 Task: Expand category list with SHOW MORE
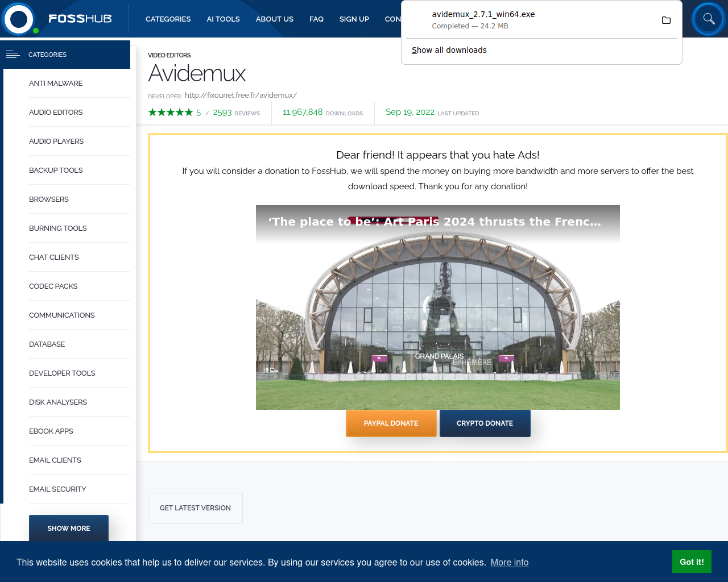click(69, 528)
